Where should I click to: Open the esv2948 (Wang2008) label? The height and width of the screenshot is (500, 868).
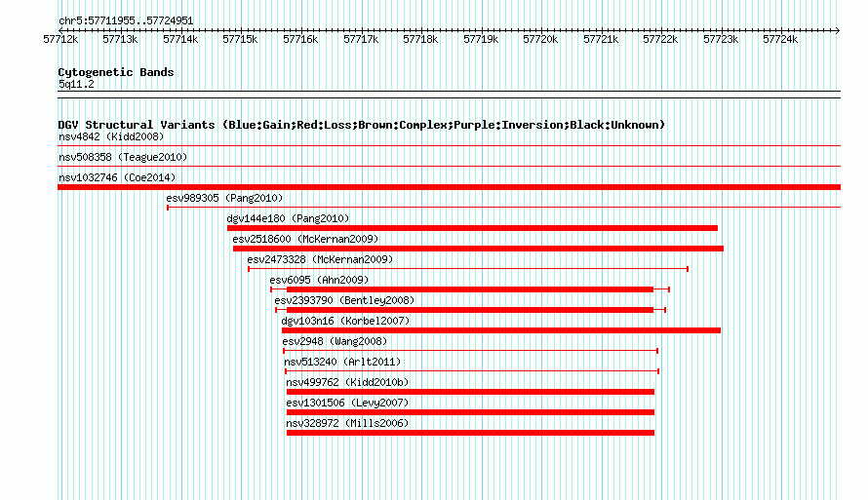tap(335, 341)
